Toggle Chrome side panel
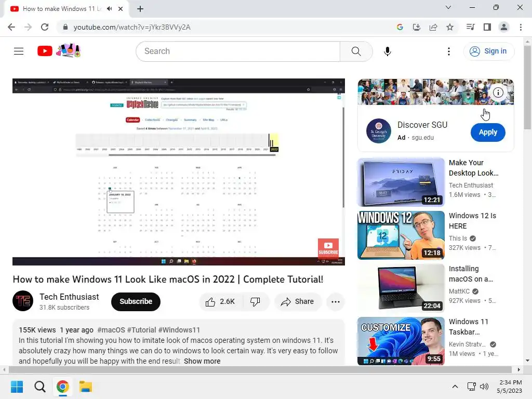 (x=487, y=27)
